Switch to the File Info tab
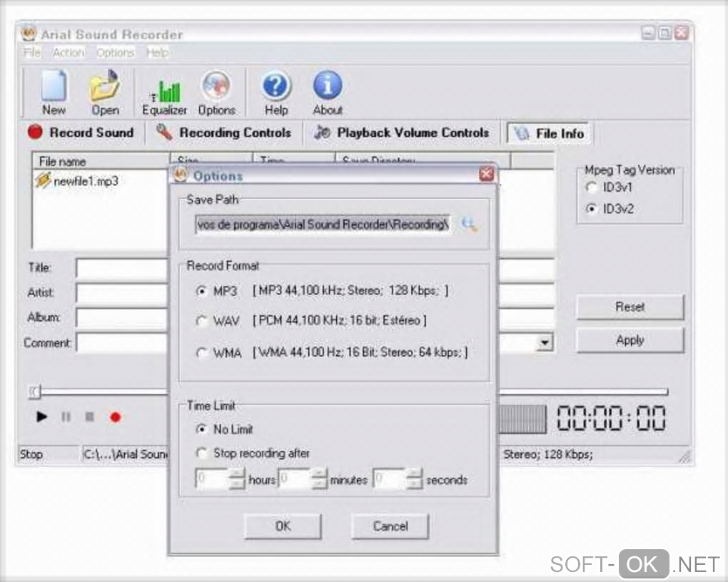 (x=549, y=133)
